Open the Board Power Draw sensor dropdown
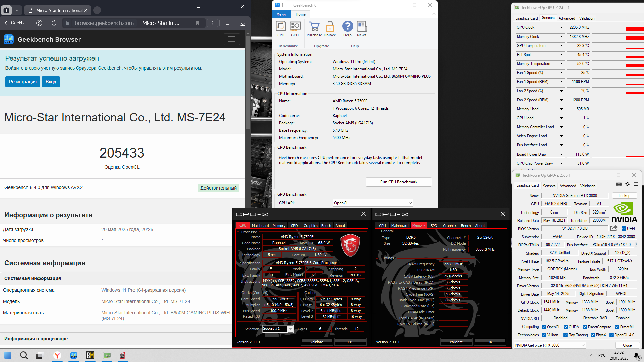This screenshot has width=644, height=362. [561, 154]
